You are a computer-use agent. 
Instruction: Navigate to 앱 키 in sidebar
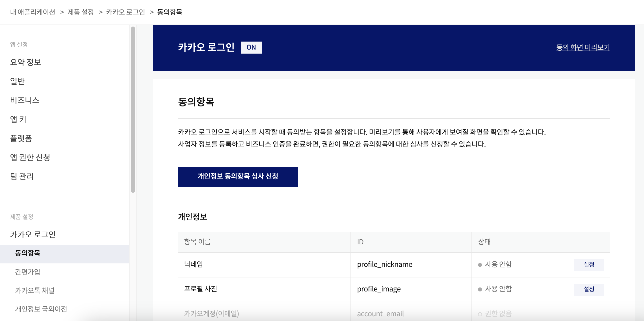(x=18, y=119)
